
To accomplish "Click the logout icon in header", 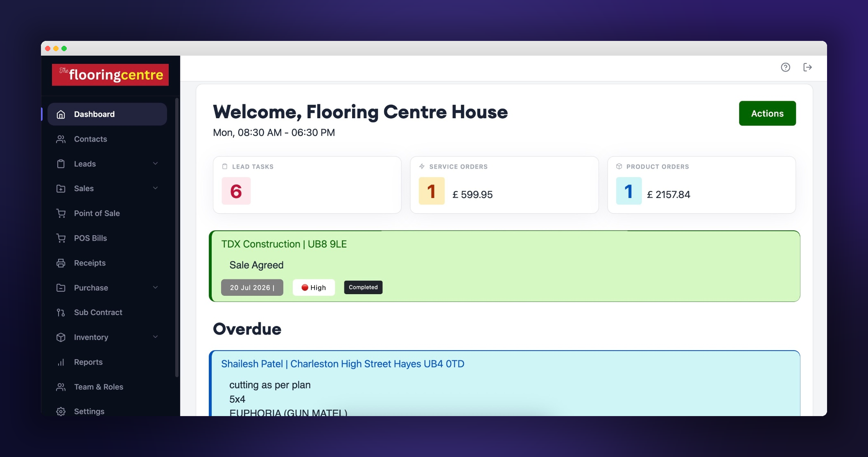I will 807,67.
